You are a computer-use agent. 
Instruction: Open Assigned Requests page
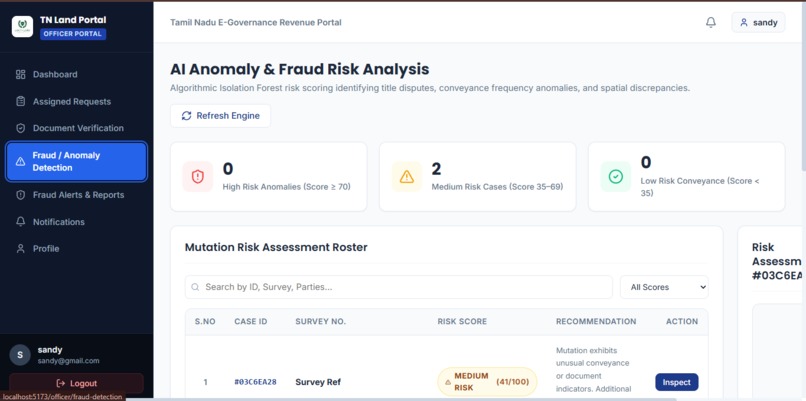pos(77,101)
